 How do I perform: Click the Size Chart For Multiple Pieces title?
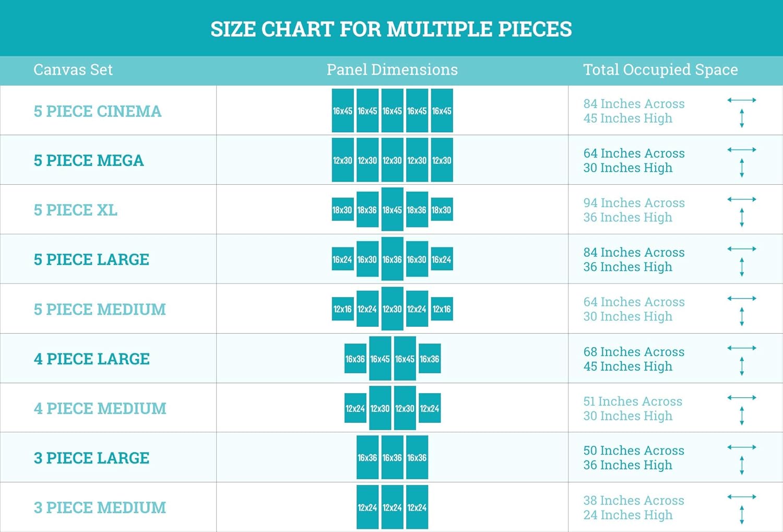click(391, 29)
